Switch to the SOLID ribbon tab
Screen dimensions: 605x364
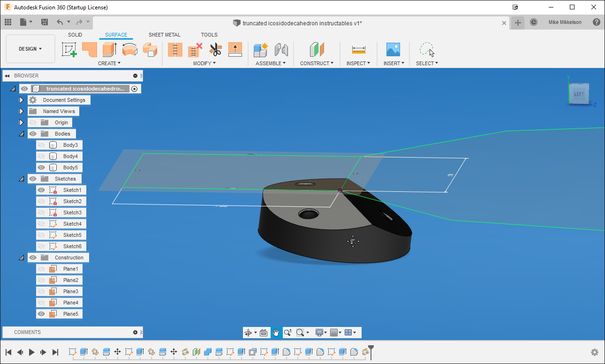(75, 34)
